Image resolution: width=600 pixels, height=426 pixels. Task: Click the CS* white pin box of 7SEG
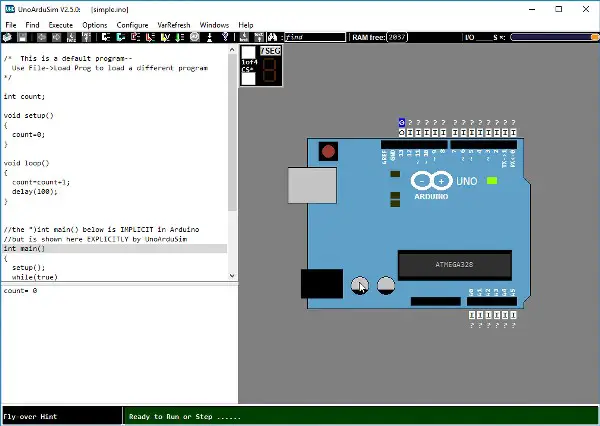(248, 79)
